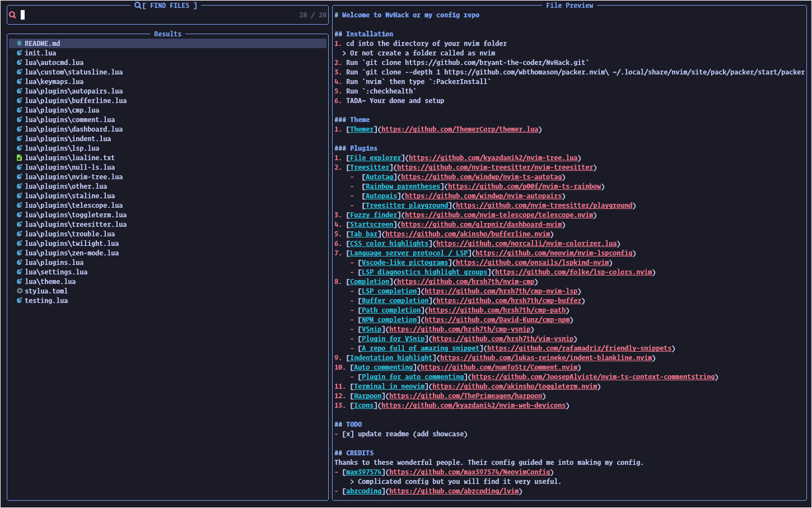The image size is (812, 508).
Task: Click the Rainbow parentheses link label
Action: point(403,187)
